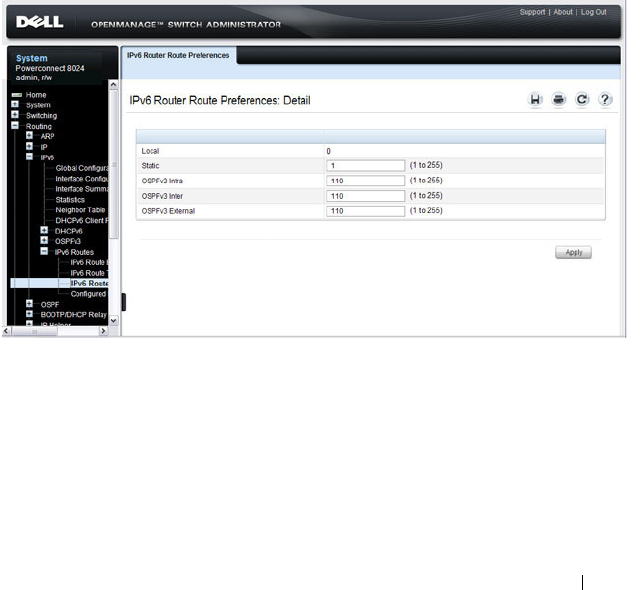Expand the System tree node
The height and width of the screenshot is (590, 641).
click(x=15, y=105)
